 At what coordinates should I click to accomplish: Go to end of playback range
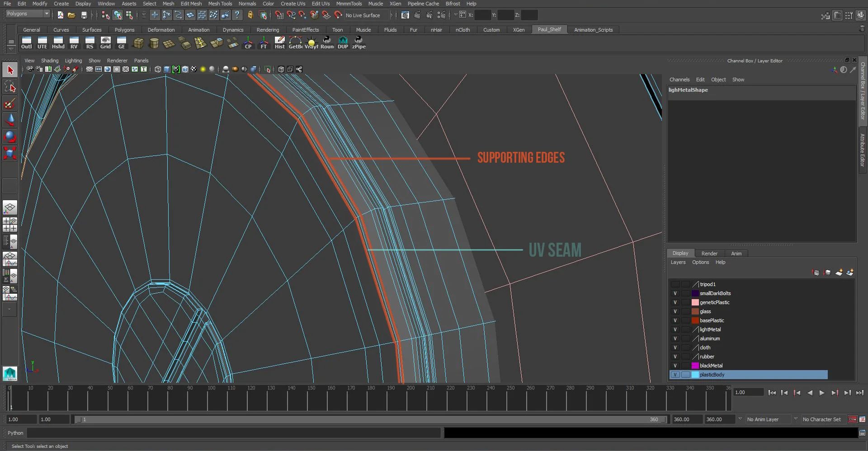click(x=860, y=393)
